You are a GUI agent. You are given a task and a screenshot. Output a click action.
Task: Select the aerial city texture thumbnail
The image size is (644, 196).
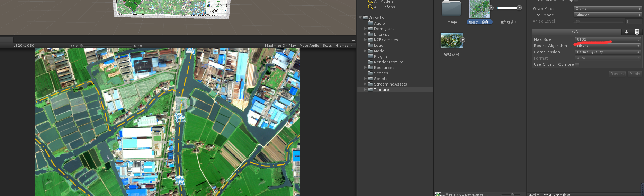coord(451,40)
